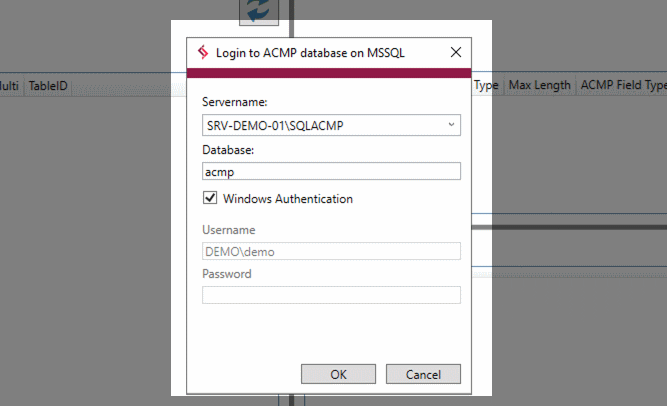Click the Database field containing acmp
Screen dimensions: 667x406
[x=331, y=171]
